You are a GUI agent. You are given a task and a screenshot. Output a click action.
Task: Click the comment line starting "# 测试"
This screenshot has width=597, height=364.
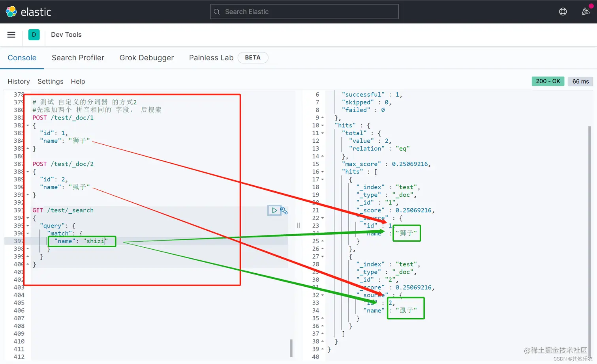pyautogui.click(x=84, y=103)
